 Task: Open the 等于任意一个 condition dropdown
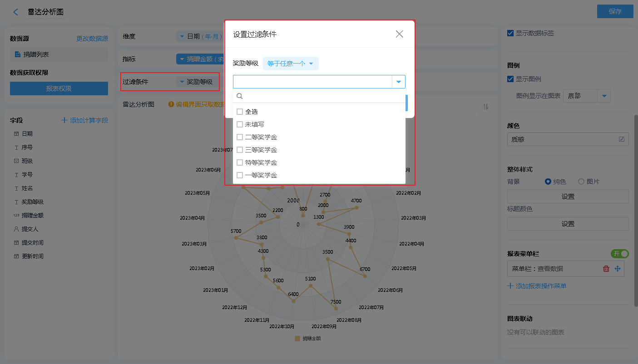[291, 64]
